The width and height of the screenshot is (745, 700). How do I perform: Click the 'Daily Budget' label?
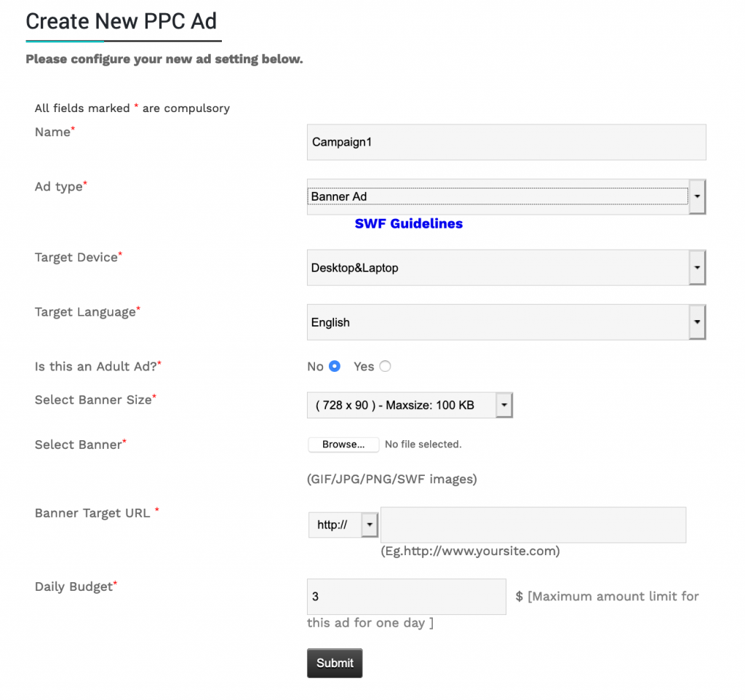76,586
